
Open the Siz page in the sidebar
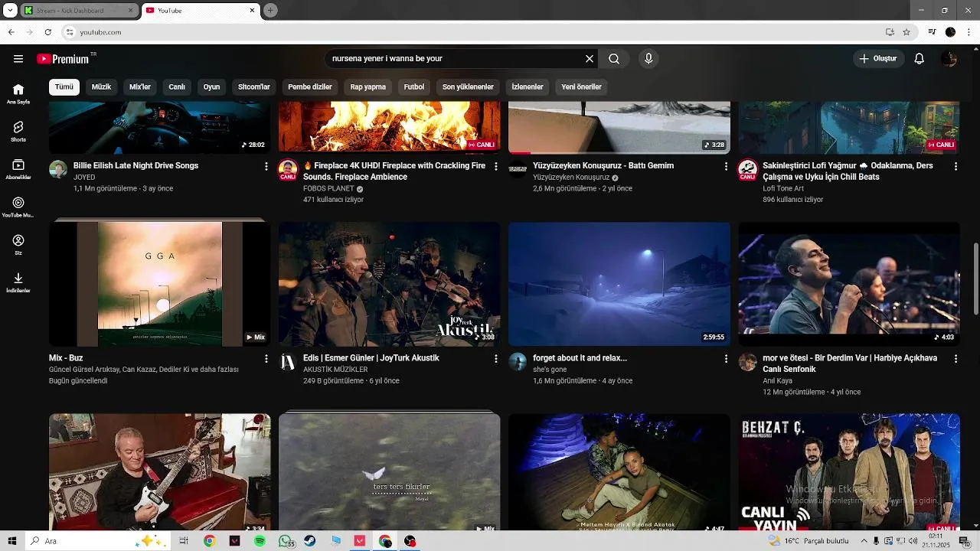(18, 245)
